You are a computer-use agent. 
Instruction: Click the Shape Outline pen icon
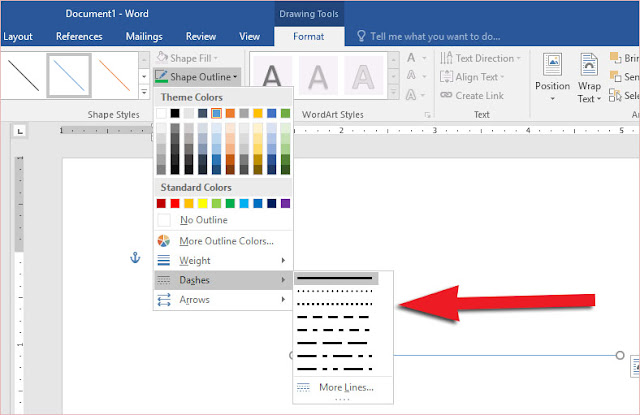pyautogui.click(x=161, y=76)
